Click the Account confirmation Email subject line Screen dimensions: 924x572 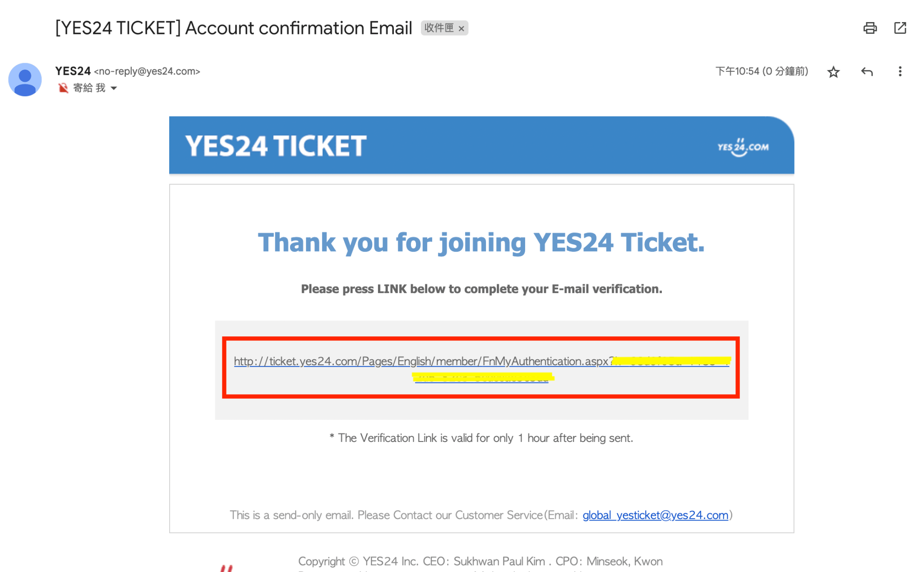[x=233, y=28]
